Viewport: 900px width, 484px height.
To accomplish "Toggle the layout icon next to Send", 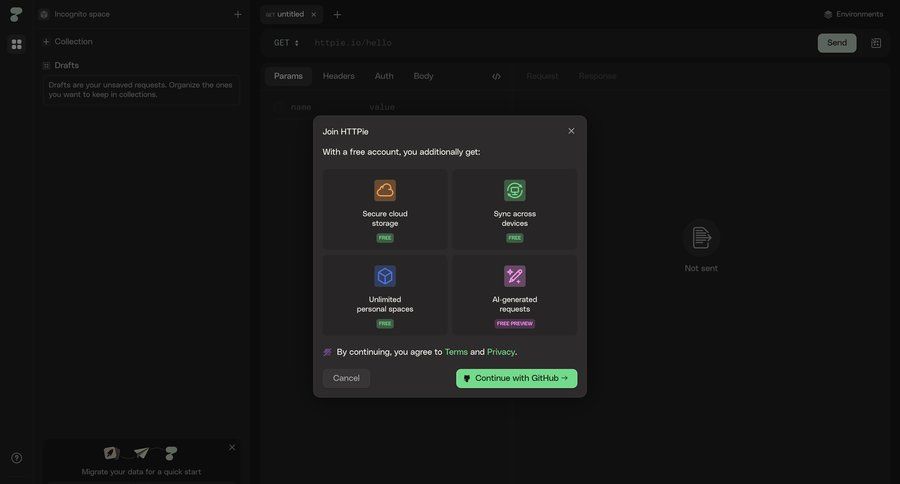I will click(876, 43).
